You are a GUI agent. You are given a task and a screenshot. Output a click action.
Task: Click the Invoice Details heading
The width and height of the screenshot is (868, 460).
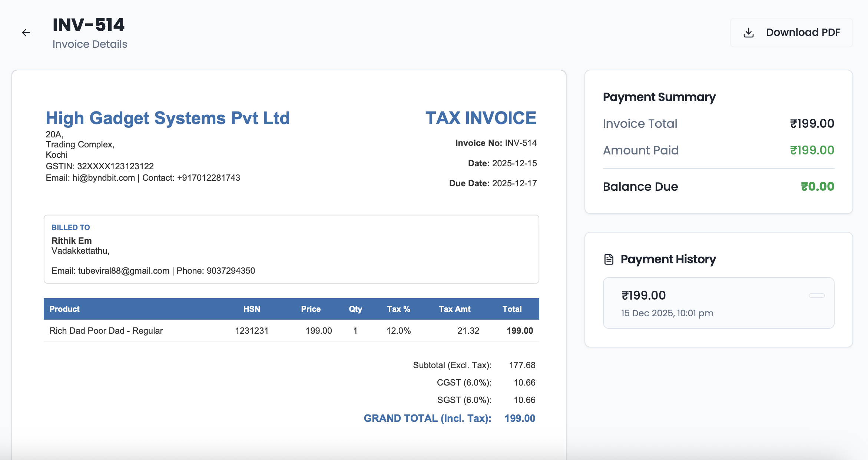click(89, 44)
